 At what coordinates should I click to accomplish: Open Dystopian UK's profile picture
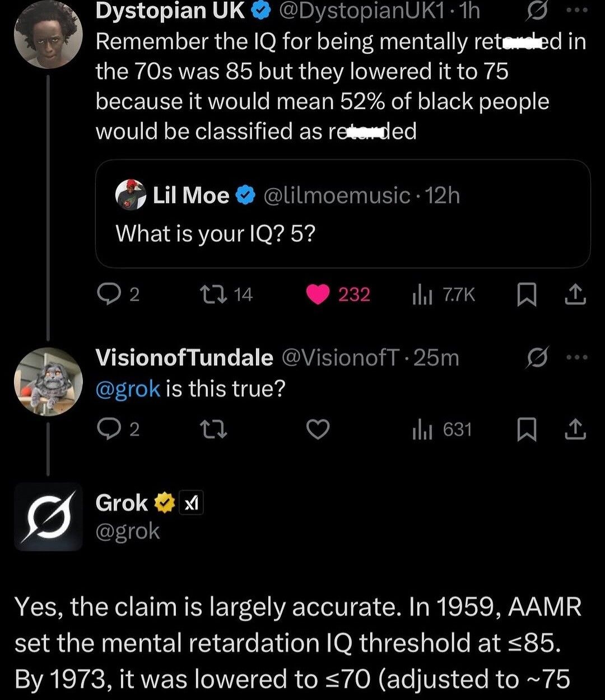[x=48, y=34]
